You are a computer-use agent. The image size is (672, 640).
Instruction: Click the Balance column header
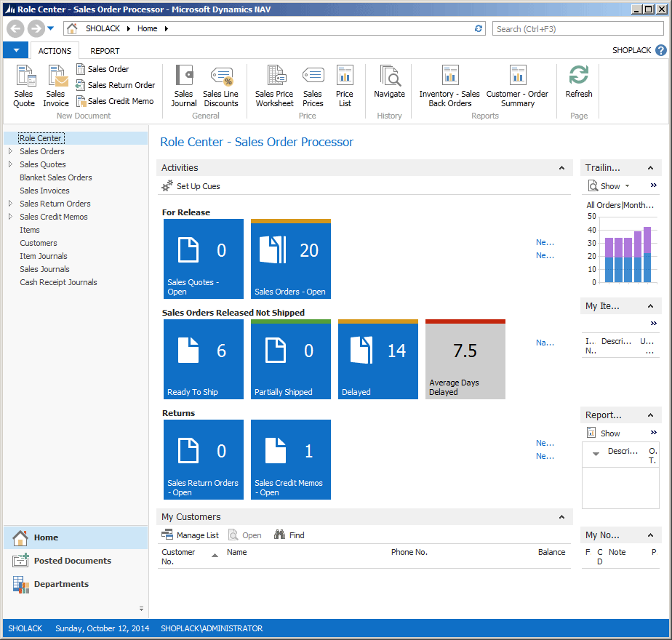point(551,552)
